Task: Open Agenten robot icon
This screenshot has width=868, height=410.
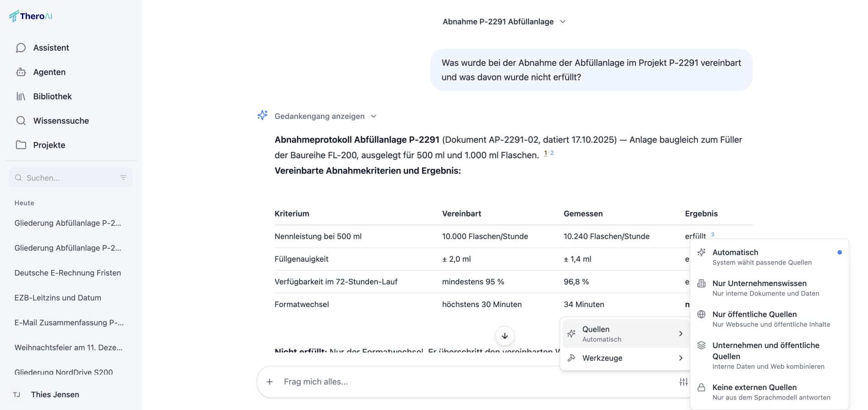Action: pyautogui.click(x=21, y=72)
